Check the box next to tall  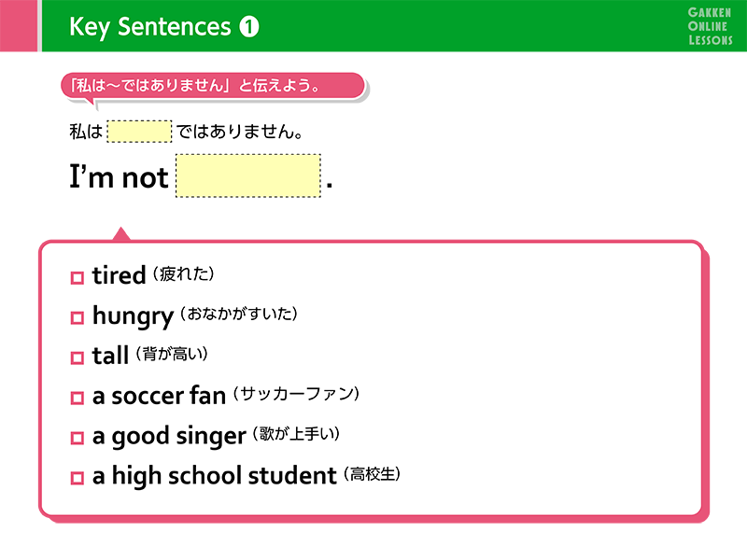coord(78,357)
